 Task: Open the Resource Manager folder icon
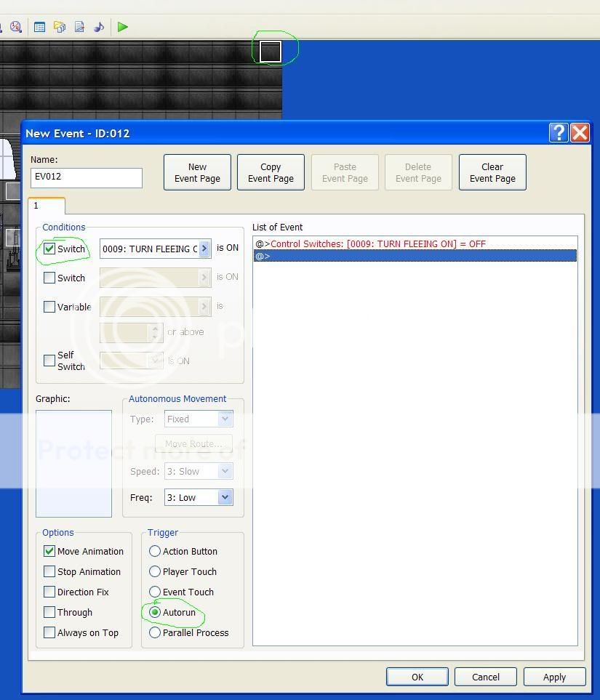tap(60, 27)
